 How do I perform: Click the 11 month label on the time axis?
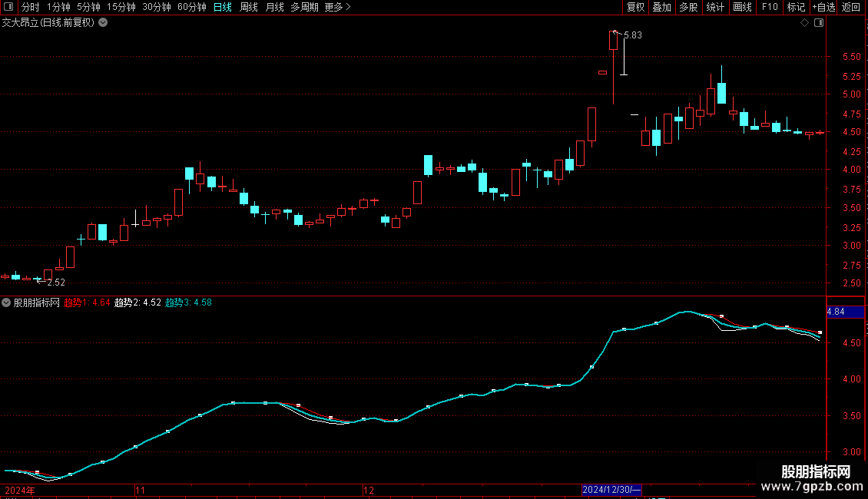[x=140, y=491]
